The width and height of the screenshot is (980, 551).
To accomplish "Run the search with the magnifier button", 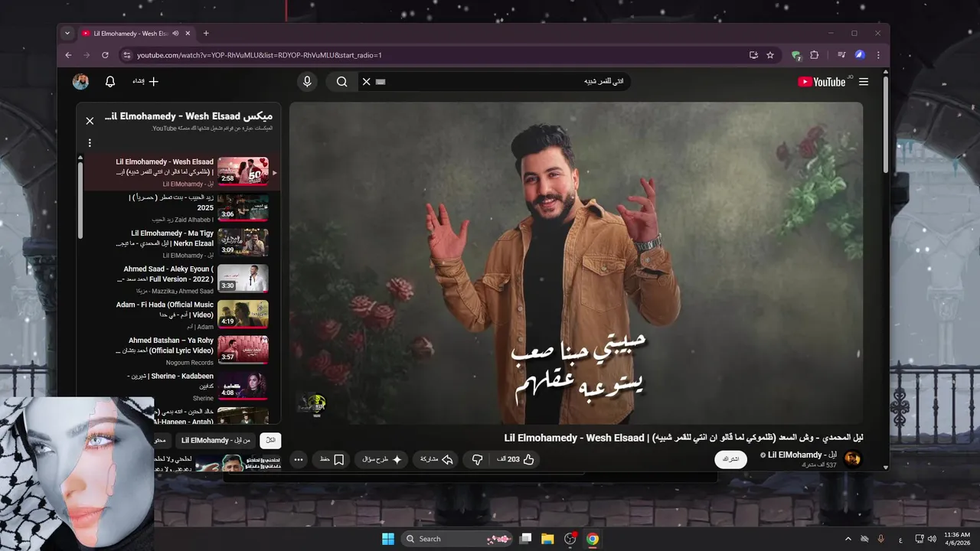I will pos(342,82).
